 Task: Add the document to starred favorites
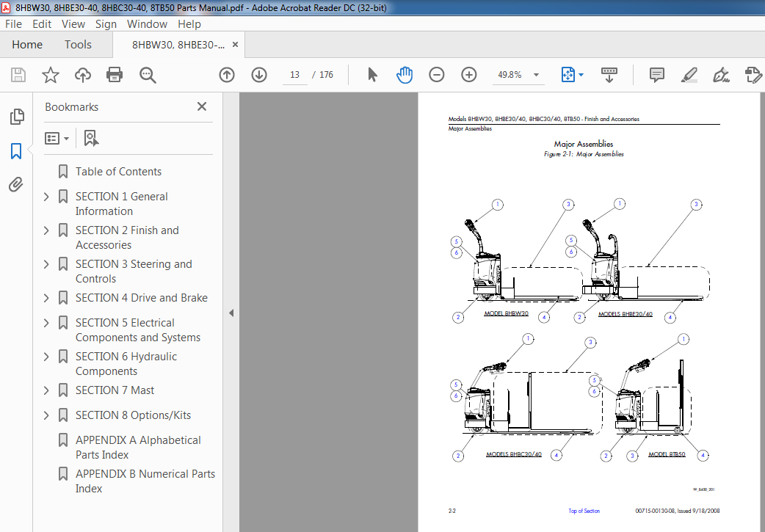click(50, 75)
